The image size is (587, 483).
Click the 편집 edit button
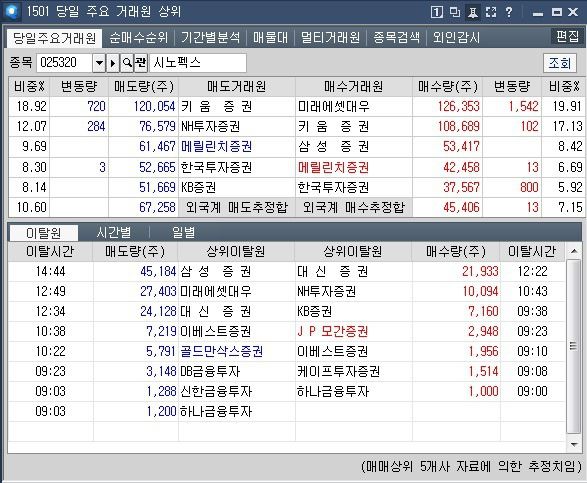coord(567,36)
